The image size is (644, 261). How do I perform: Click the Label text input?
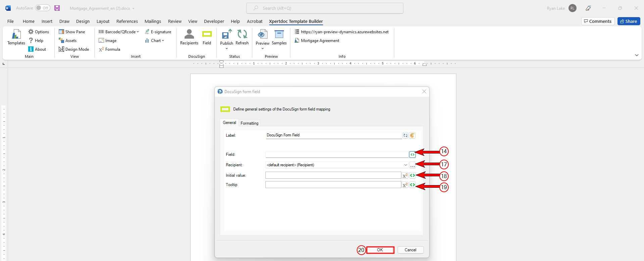pyautogui.click(x=334, y=135)
